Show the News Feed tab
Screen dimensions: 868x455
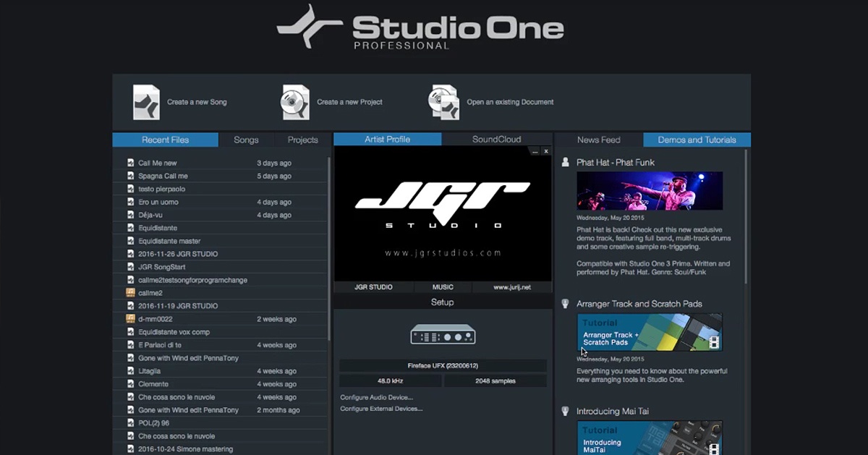598,140
